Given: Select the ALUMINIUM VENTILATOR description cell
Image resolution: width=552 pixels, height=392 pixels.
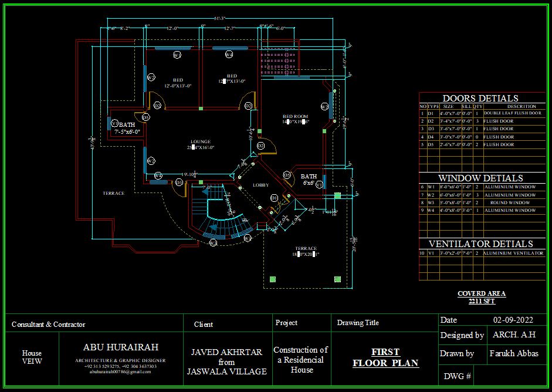Looking at the screenshot, I should (513, 253).
